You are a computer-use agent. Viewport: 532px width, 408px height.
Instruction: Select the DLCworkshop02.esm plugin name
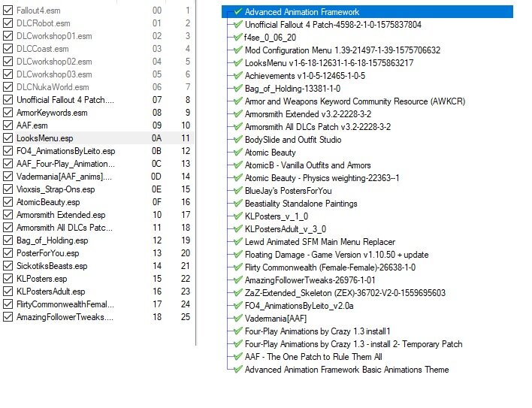(54, 62)
